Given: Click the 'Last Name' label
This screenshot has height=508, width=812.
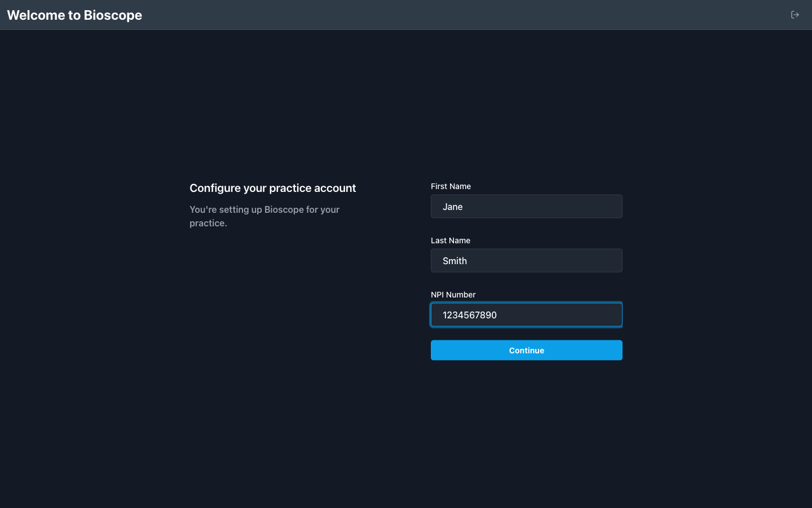Looking at the screenshot, I should [451, 240].
